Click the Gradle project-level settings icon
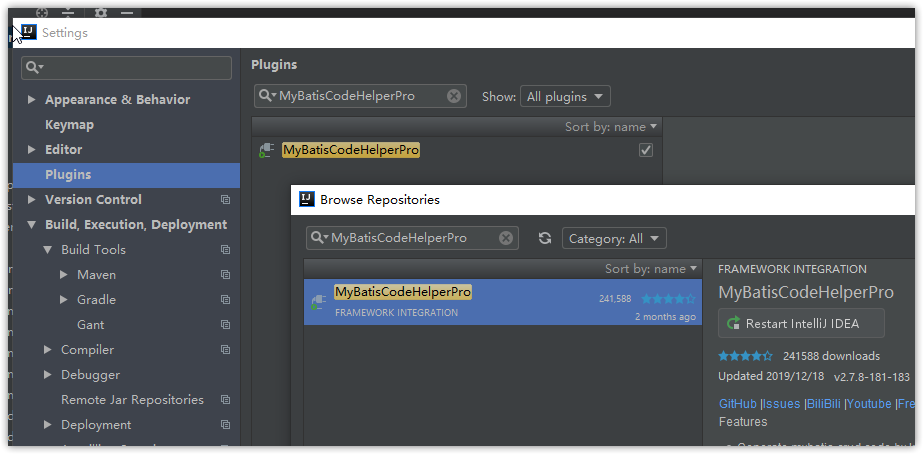 click(225, 300)
